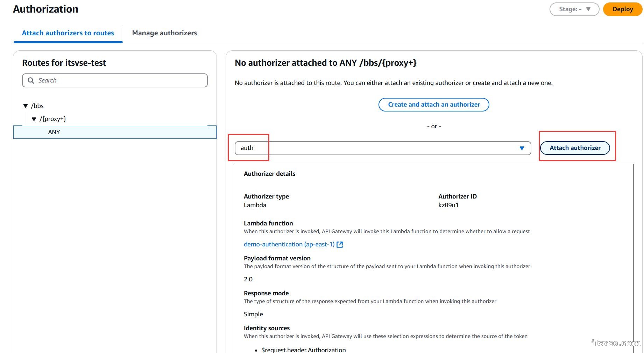Click Create and attach an authorizer
Image resolution: width=644 pixels, height=353 pixels.
(434, 105)
